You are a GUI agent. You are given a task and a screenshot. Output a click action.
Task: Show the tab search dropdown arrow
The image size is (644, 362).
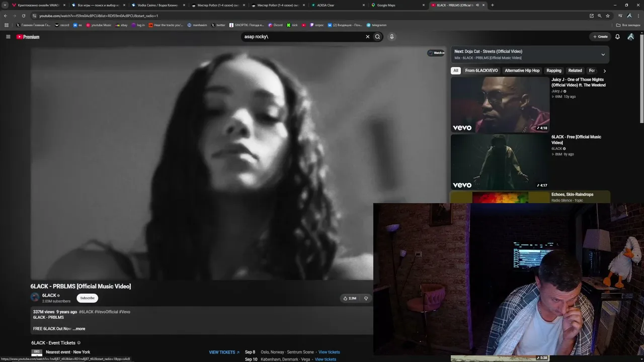tap(6, 5)
